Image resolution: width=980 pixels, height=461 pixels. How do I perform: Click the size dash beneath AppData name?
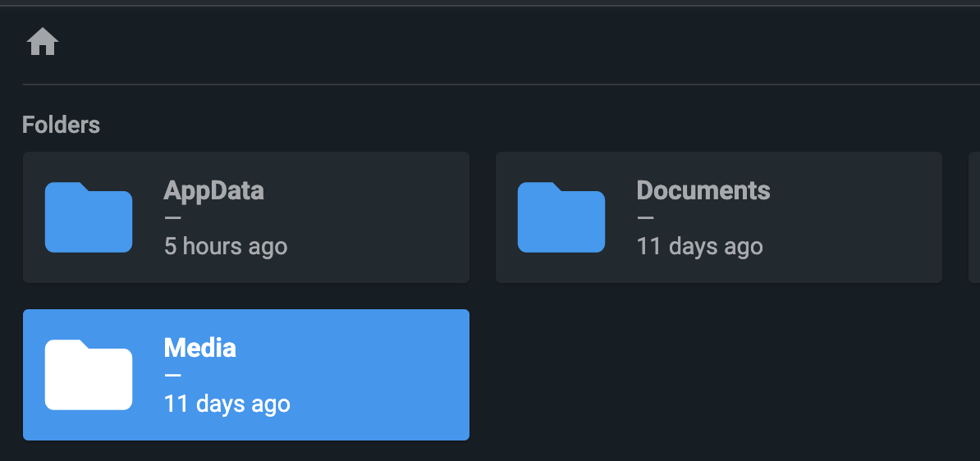pos(172,218)
